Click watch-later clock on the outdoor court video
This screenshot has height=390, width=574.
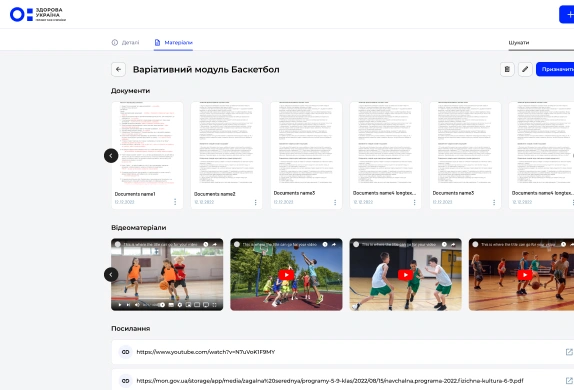[325, 244]
